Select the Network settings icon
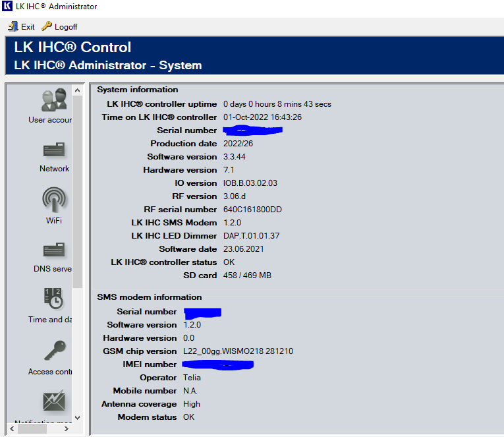504x437 pixels. pyautogui.click(x=54, y=150)
